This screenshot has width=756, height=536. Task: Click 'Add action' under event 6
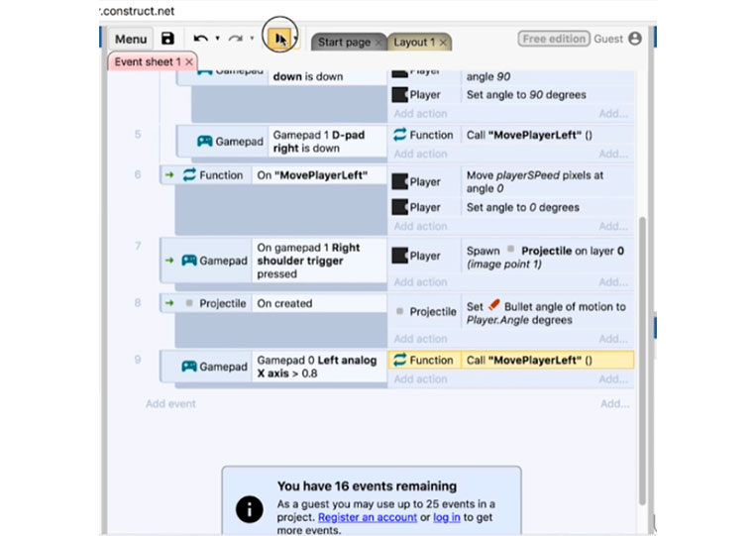(420, 226)
